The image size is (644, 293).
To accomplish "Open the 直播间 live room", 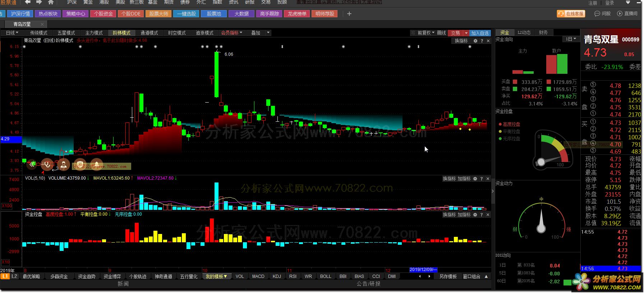I will point(627,14).
